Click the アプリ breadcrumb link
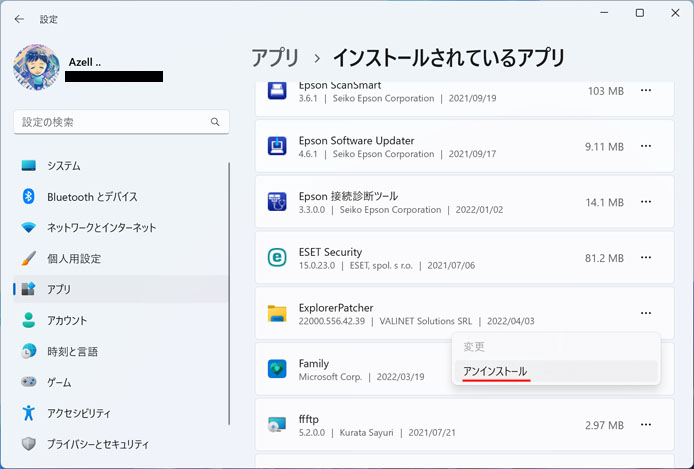Viewport: 694px width, 469px height. coord(275,58)
